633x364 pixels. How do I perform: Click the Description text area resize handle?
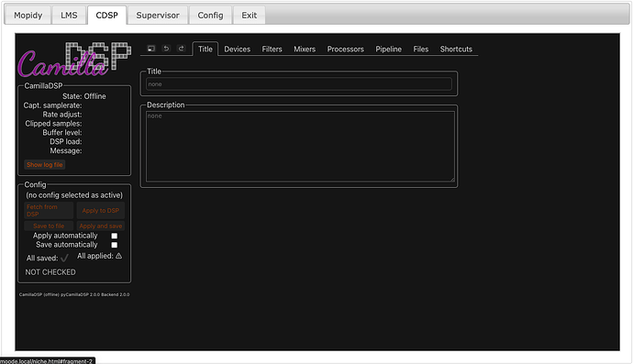(452, 179)
